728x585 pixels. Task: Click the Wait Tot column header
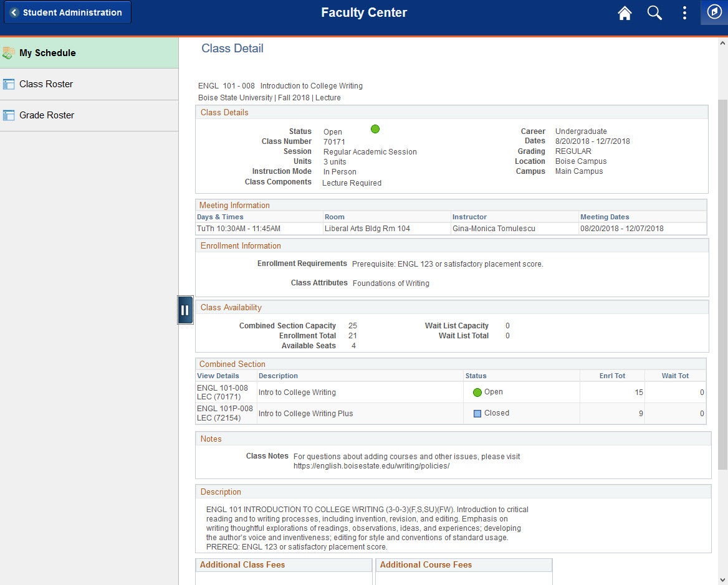(675, 376)
